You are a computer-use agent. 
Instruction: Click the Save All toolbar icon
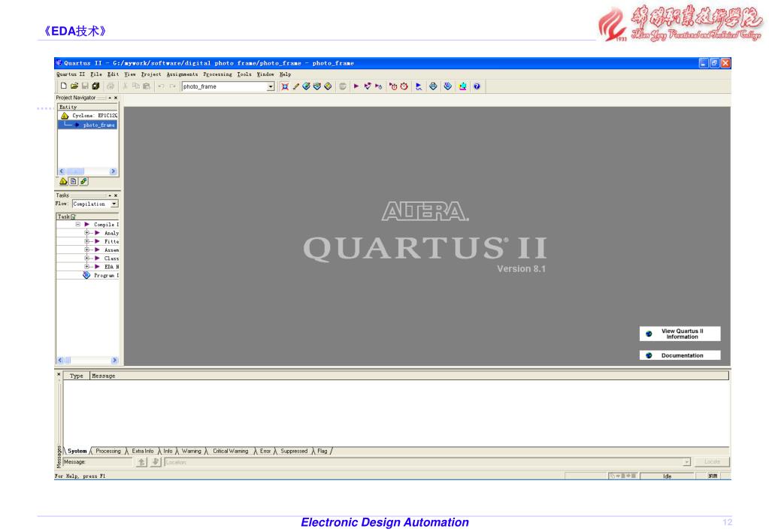(95, 86)
